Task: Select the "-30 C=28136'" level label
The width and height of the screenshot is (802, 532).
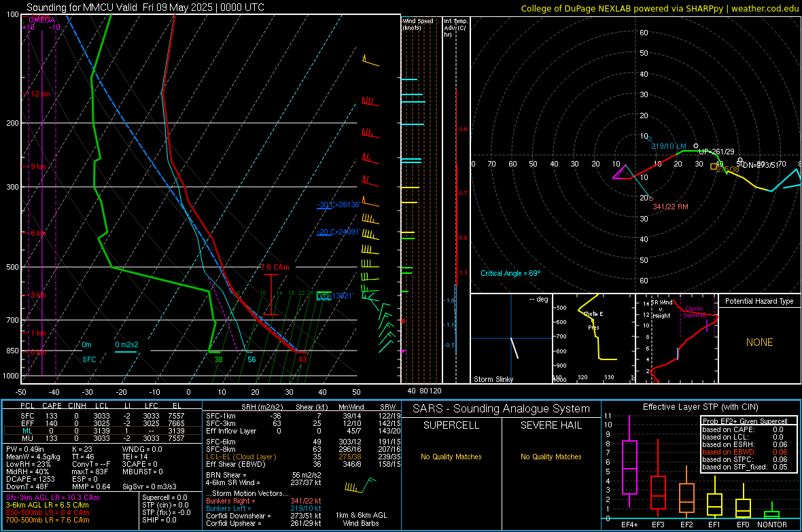Action: (x=338, y=205)
